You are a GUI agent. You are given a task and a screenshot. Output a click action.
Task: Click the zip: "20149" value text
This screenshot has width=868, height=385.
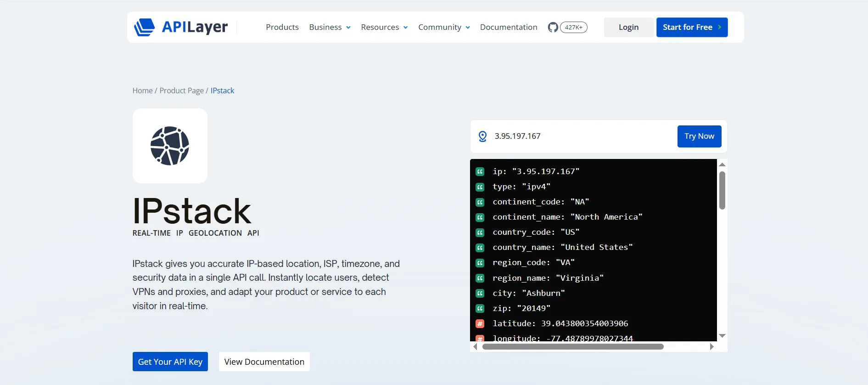pos(521,308)
